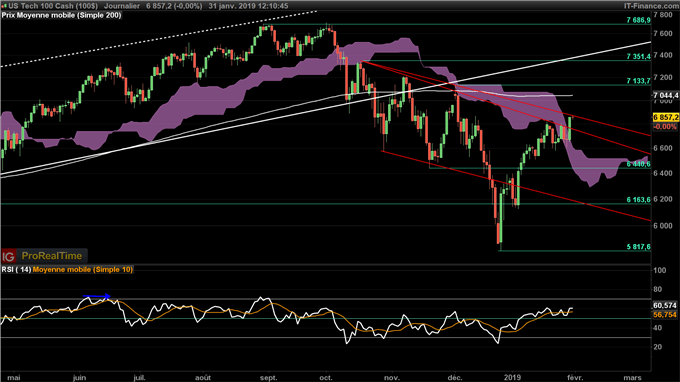Select the 6 440,6 support level label
680x382 pixels.
click(638, 164)
